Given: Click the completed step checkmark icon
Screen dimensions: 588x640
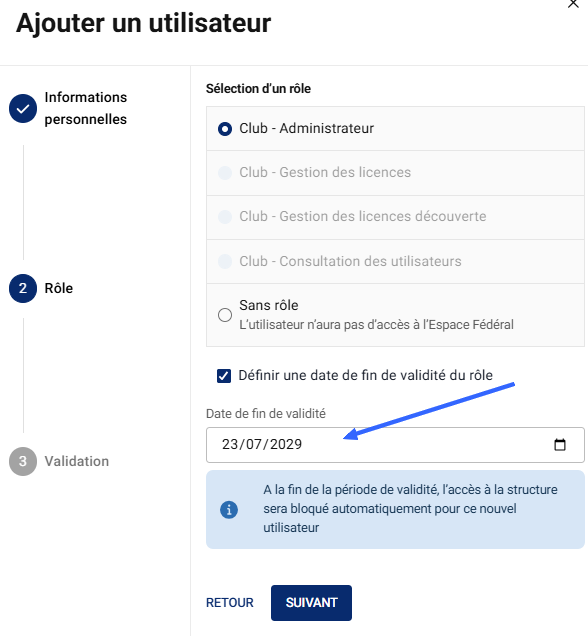Looking at the screenshot, I should (x=23, y=109).
